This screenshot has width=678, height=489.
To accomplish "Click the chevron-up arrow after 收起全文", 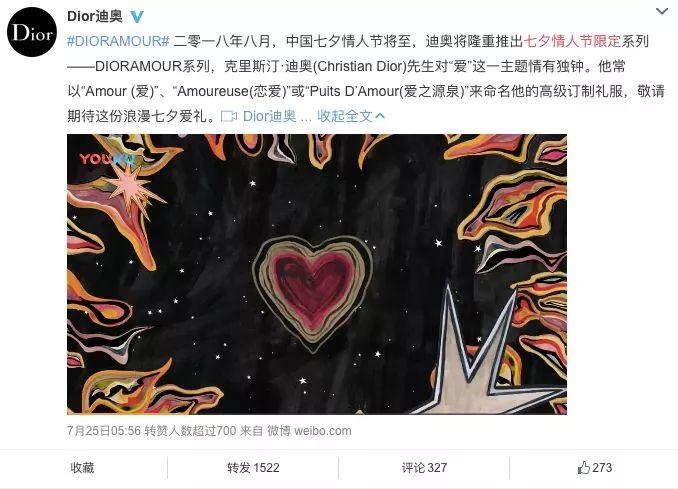I will (x=380, y=116).
